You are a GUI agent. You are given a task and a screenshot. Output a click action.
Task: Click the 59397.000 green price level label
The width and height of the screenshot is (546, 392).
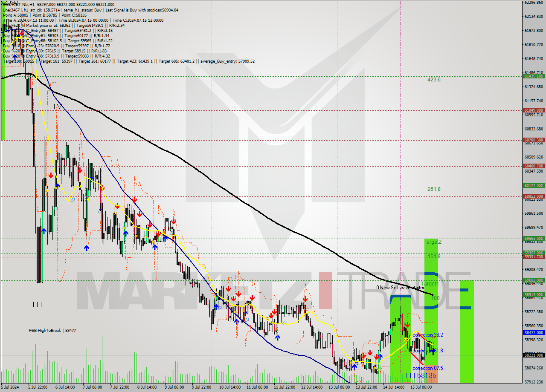533,253
